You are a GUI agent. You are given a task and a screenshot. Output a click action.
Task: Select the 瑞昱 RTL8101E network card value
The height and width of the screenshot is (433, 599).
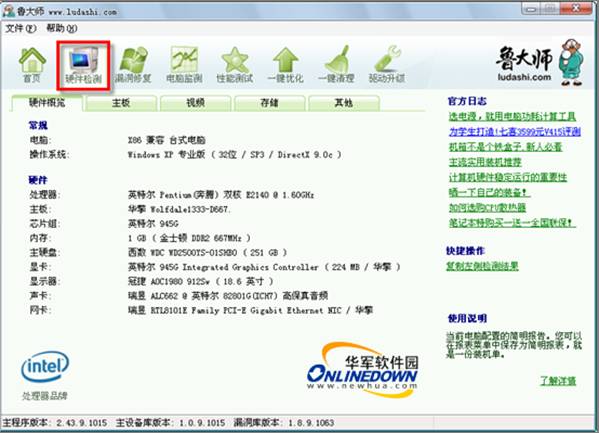point(250,310)
